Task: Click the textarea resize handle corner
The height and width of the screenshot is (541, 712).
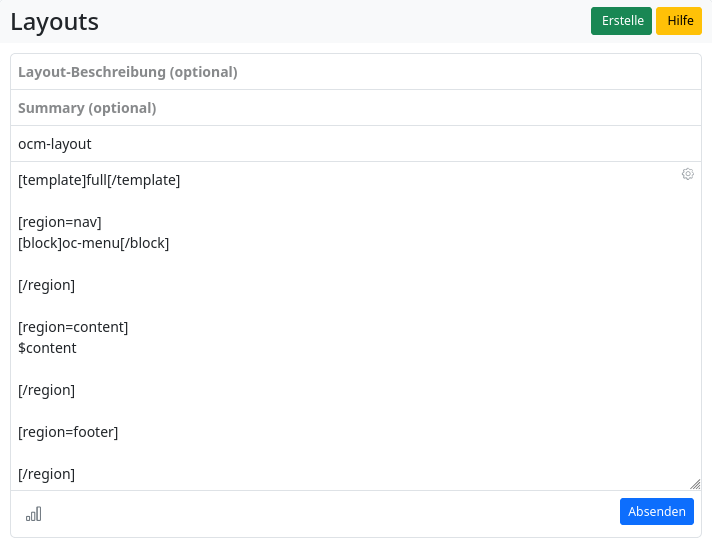Action: tap(695, 483)
